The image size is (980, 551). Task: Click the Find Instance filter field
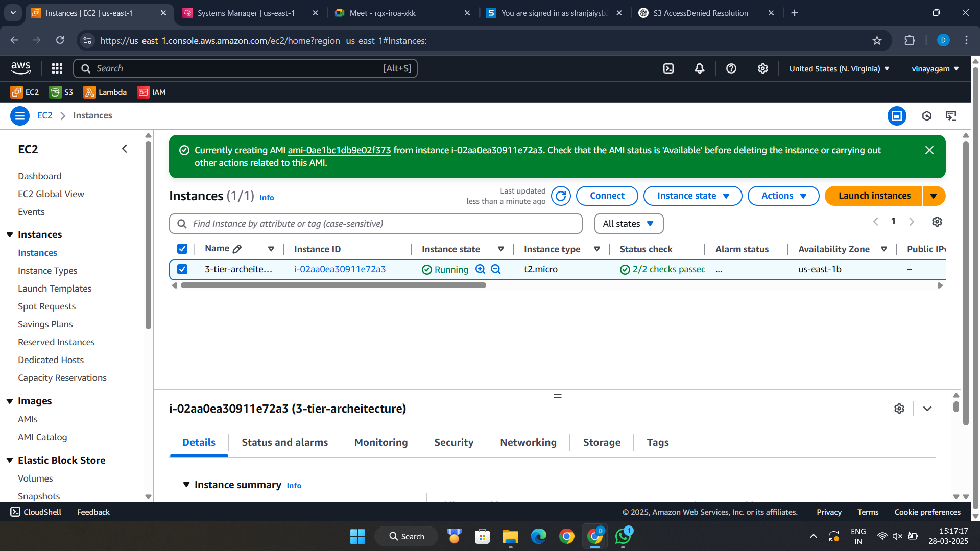pyautogui.click(x=375, y=224)
